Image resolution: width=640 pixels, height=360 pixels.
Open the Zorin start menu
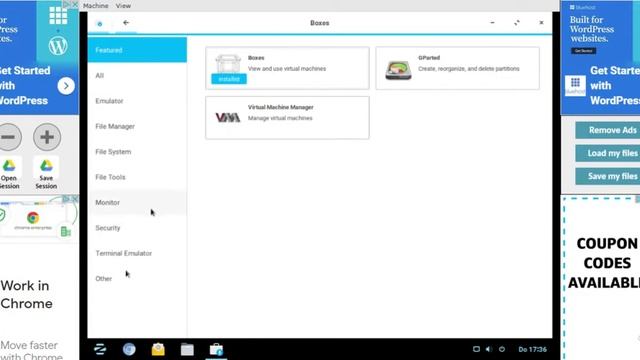(100, 349)
